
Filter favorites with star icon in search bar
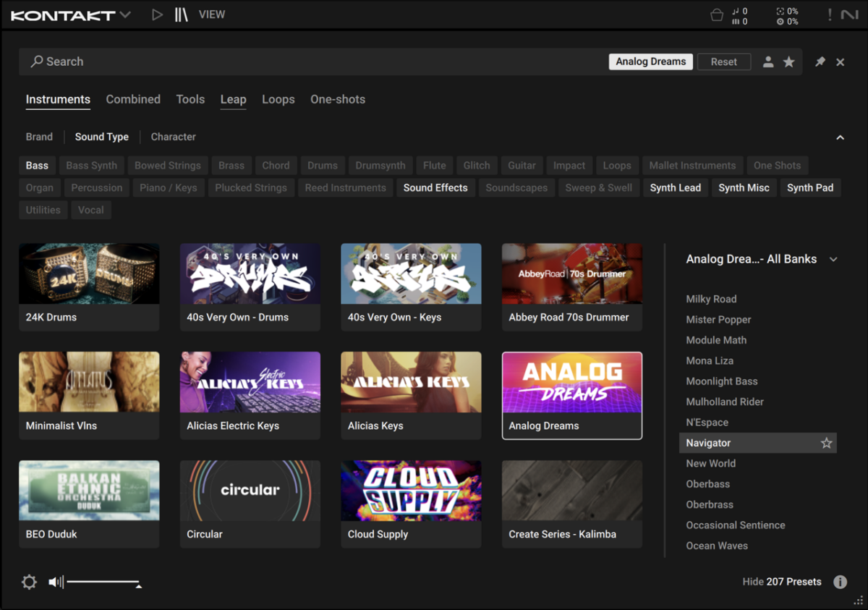[789, 62]
